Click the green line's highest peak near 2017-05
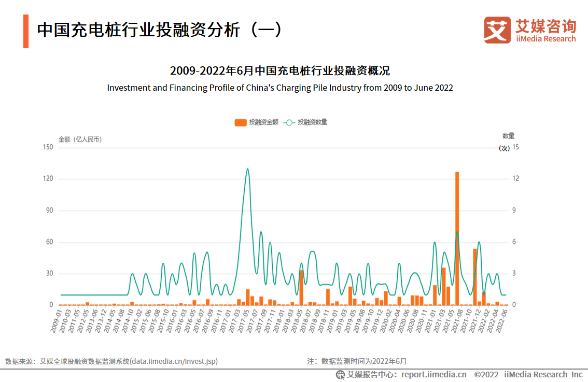This screenshot has height=382, width=588. (247, 169)
